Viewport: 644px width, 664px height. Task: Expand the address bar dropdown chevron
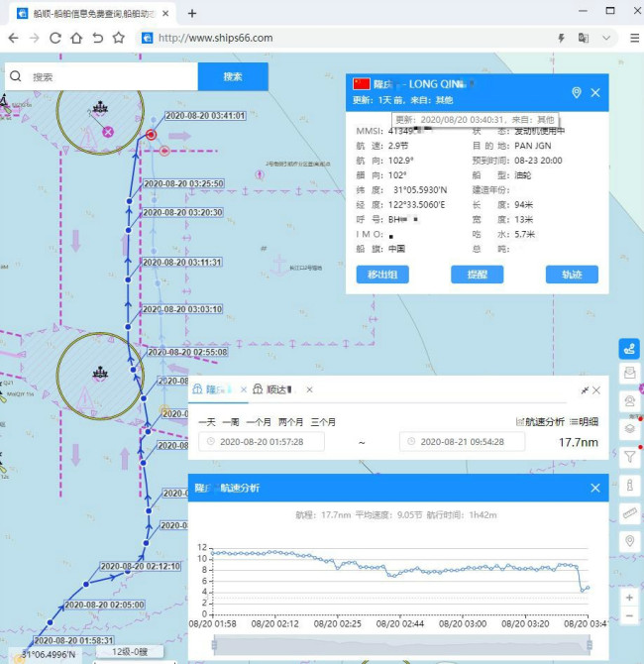pyautogui.click(x=606, y=38)
